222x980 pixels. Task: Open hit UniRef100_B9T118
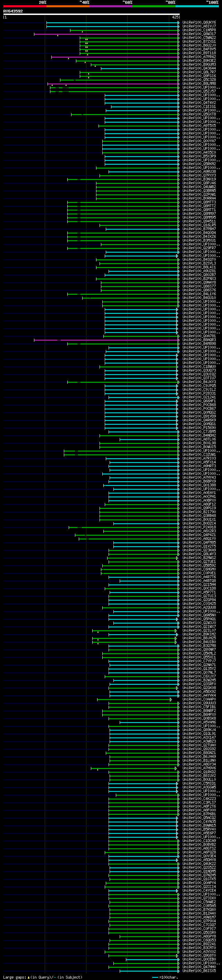[x=199, y=53]
